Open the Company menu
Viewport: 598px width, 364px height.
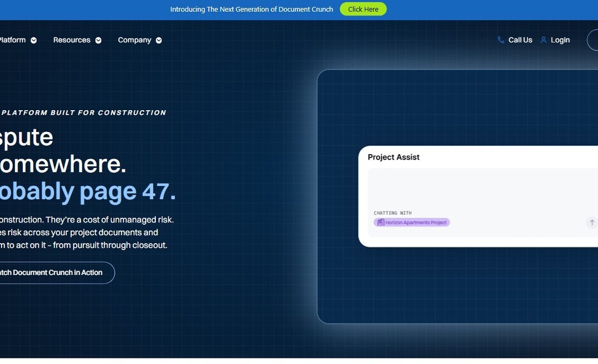click(135, 40)
